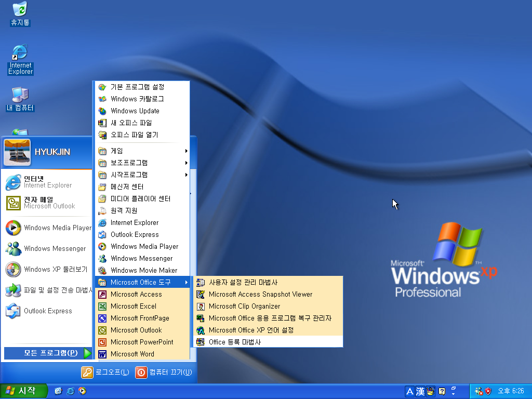Open the language bar options arrow
Image resolution: width=532 pixels, height=399 pixels.
click(x=453, y=394)
